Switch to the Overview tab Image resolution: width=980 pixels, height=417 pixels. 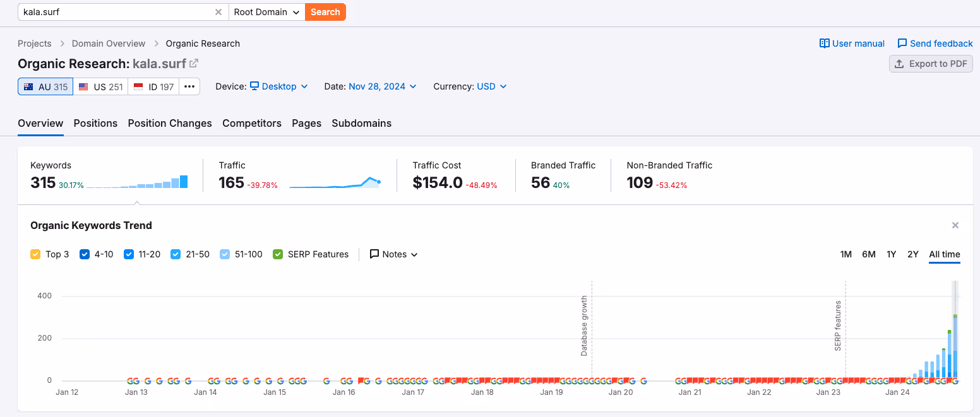pyautogui.click(x=40, y=123)
